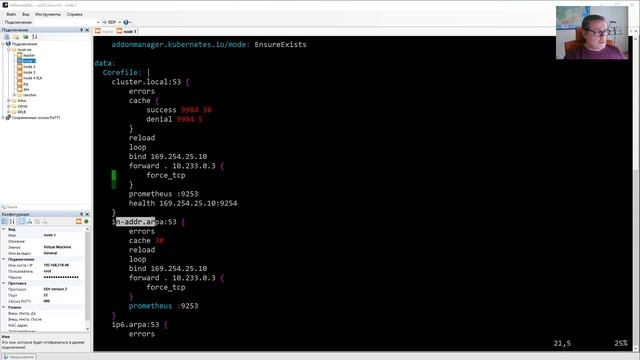Select the node 4 ELK connection

pyautogui.click(x=32, y=78)
